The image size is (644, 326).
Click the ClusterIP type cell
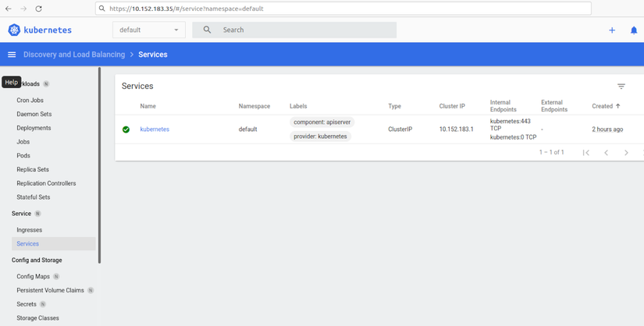[400, 129]
